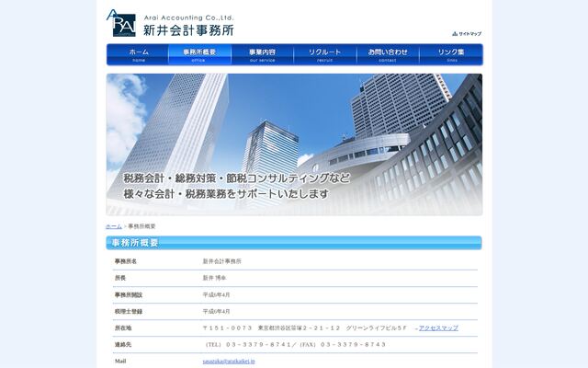Click the address text starting 〒151-0073

[305, 328]
